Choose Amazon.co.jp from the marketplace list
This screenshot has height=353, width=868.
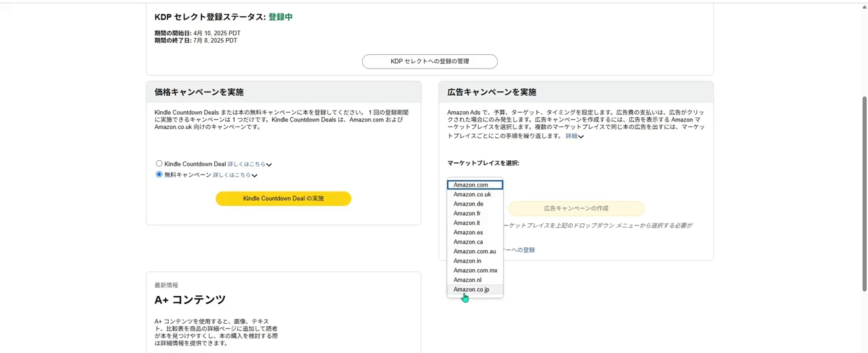[x=475, y=289]
